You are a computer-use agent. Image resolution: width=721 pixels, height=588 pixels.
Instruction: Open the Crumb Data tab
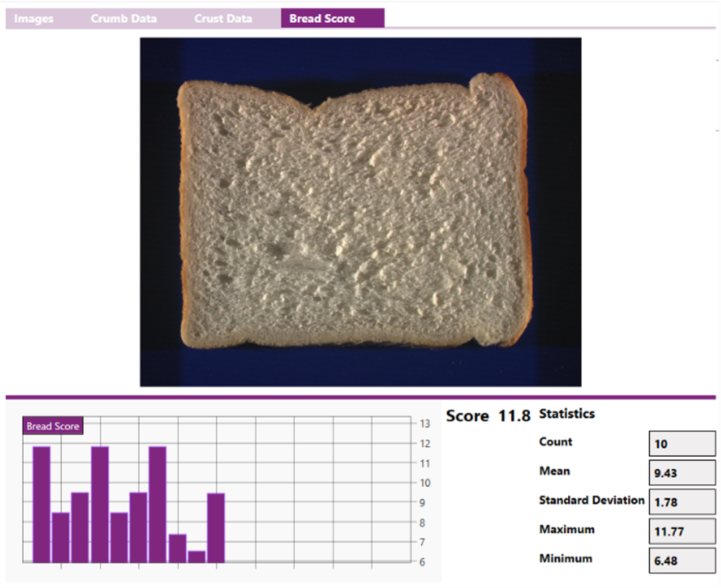pyautogui.click(x=123, y=18)
